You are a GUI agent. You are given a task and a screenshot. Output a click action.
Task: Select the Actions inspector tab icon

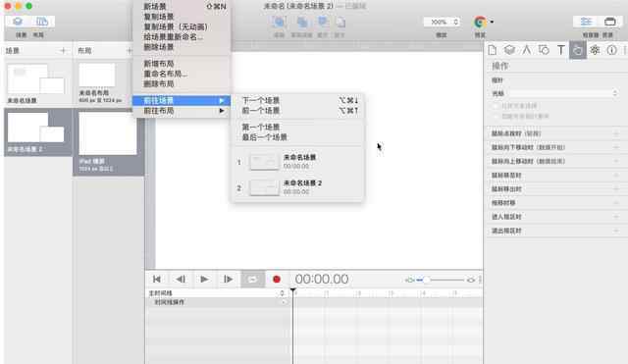(x=578, y=50)
